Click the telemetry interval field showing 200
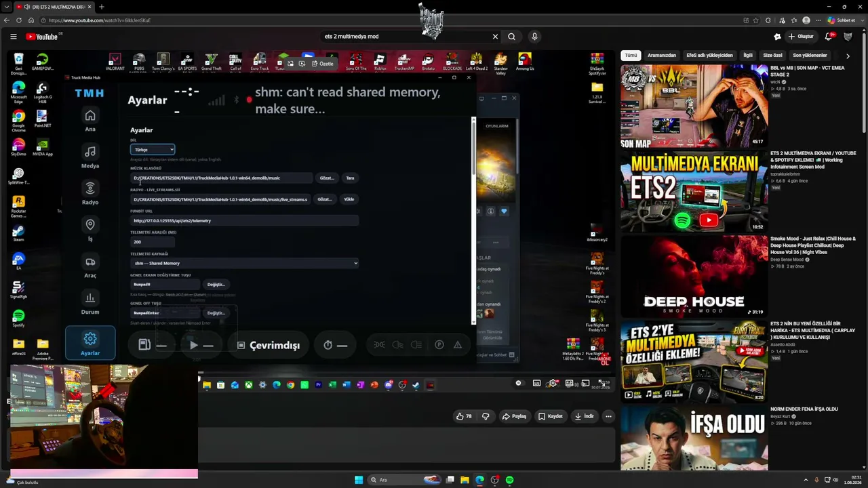 point(153,242)
